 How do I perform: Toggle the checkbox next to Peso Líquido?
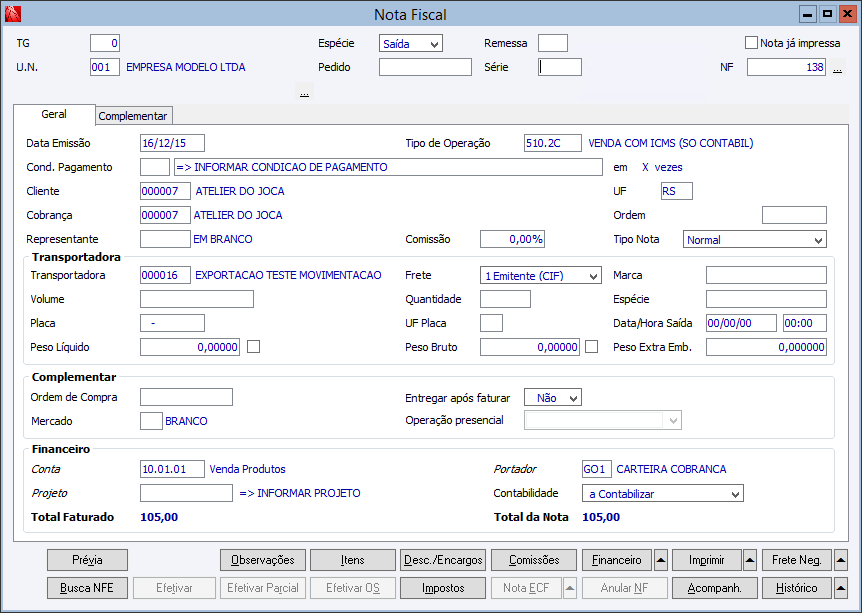pos(254,347)
